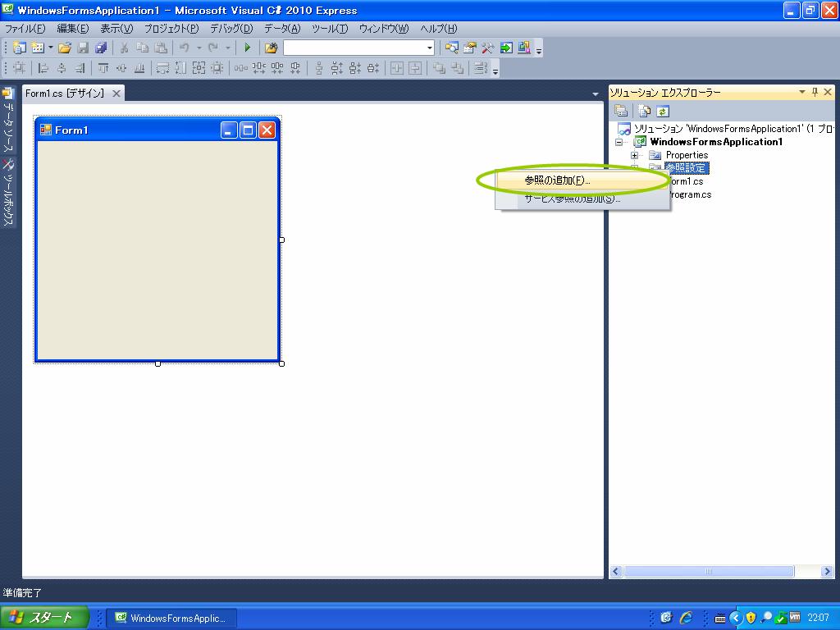Click the Form1.cs [デザイン] tab

[x=65, y=94]
